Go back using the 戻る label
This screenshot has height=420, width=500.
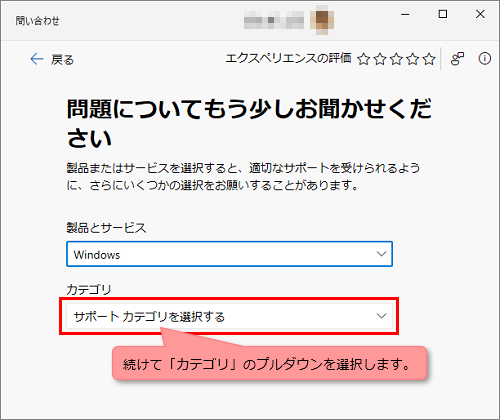(x=62, y=60)
